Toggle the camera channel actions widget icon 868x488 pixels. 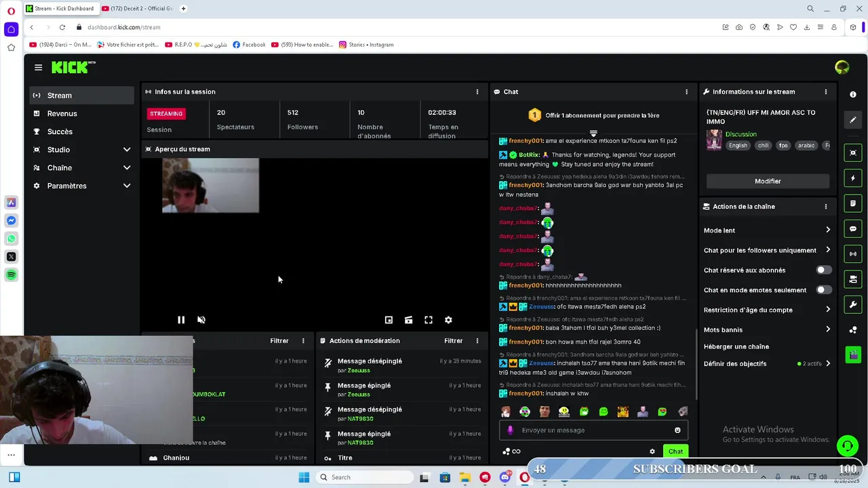click(x=853, y=279)
